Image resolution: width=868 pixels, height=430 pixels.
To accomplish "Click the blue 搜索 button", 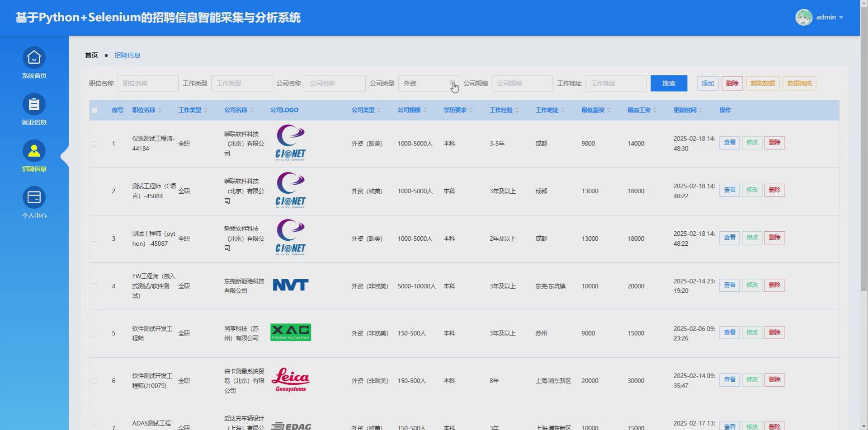I will coord(669,83).
